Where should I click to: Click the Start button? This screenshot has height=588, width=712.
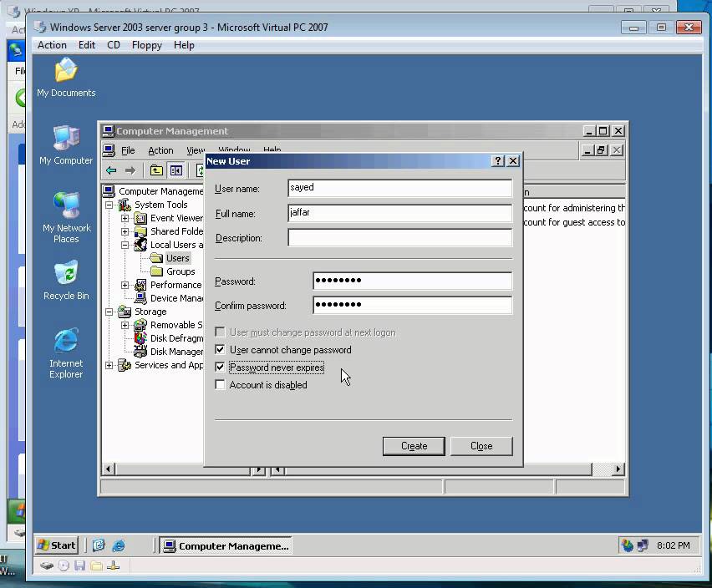tap(57, 545)
